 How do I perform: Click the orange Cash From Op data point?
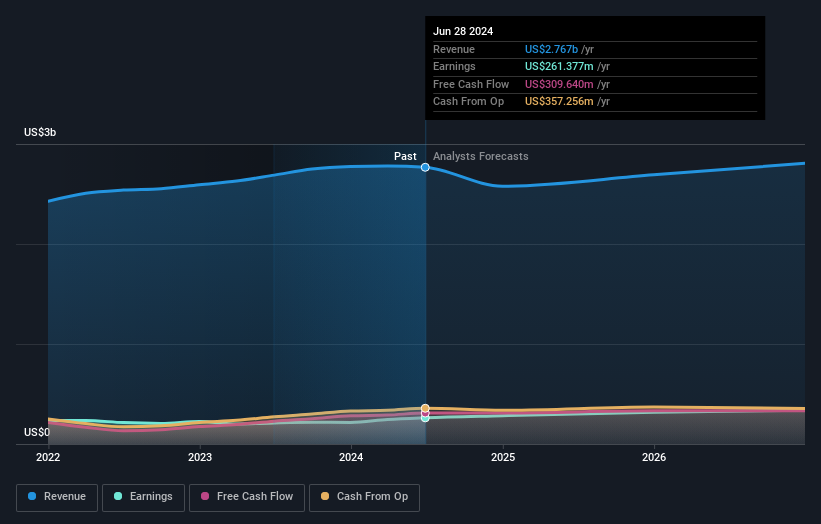(425, 408)
